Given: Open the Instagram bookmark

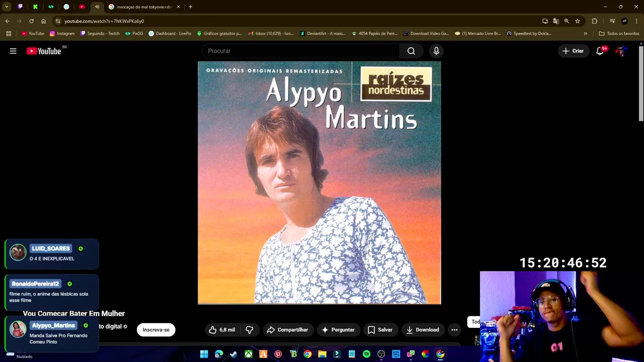Looking at the screenshot, I should pos(62,34).
